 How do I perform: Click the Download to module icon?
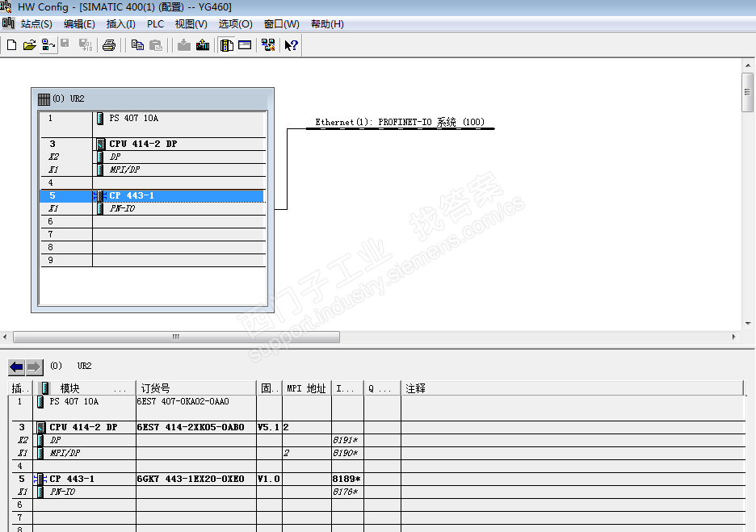point(183,45)
